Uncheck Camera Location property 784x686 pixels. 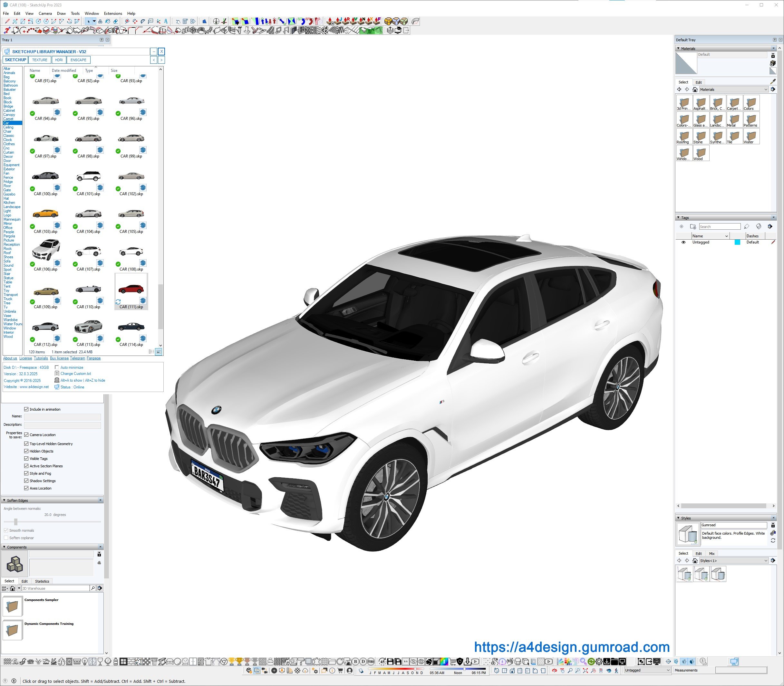click(26, 434)
